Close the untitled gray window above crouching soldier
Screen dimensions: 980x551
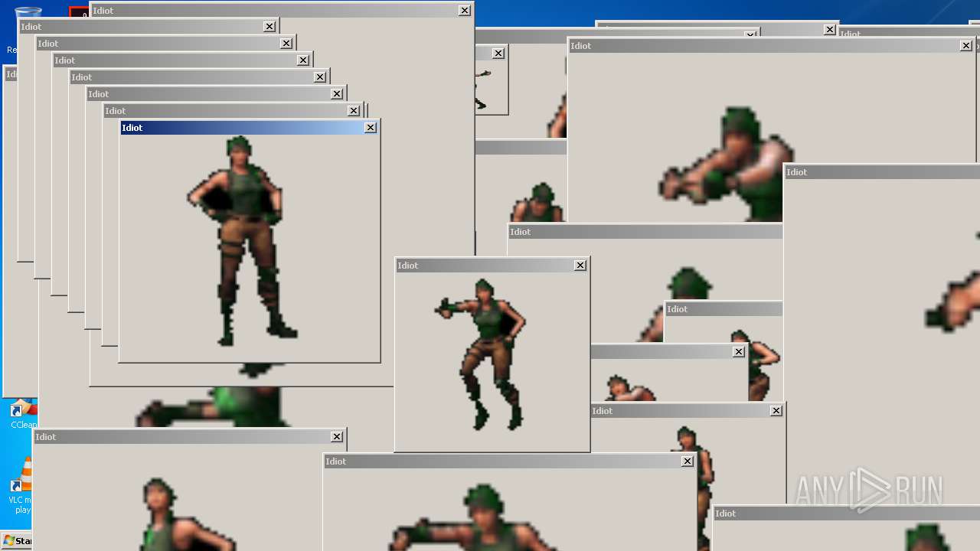(739, 352)
